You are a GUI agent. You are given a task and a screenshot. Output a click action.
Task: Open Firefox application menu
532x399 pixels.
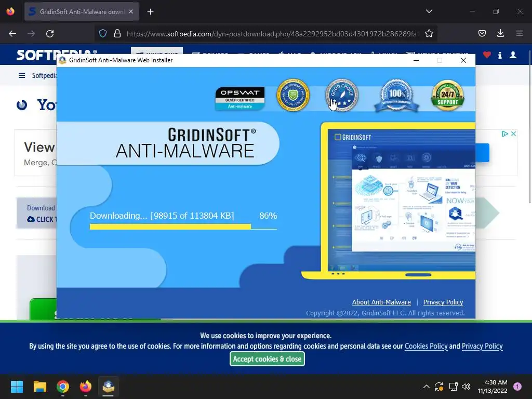click(520, 33)
